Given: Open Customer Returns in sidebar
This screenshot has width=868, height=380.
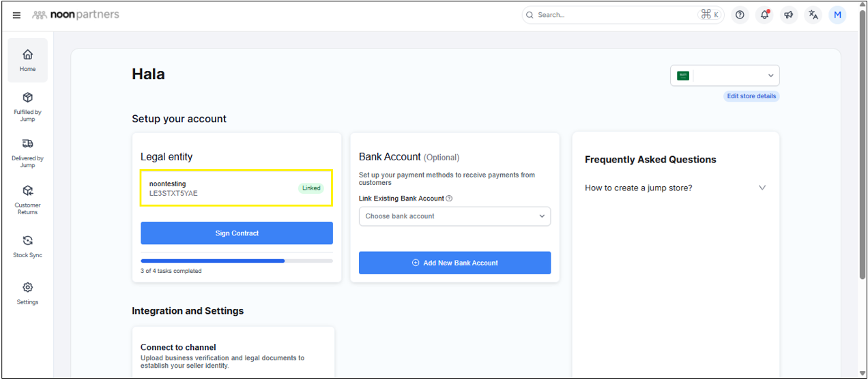Looking at the screenshot, I should click(x=28, y=199).
